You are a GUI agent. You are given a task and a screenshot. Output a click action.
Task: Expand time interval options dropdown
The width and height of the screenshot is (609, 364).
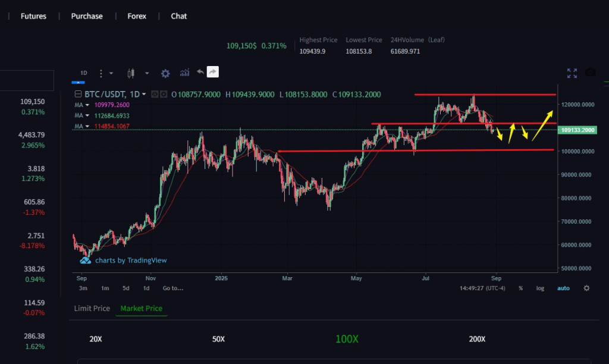pos(111,73)
